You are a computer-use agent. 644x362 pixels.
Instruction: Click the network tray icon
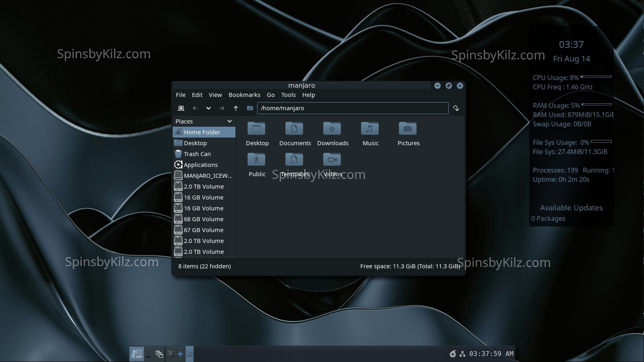(462, 354)
